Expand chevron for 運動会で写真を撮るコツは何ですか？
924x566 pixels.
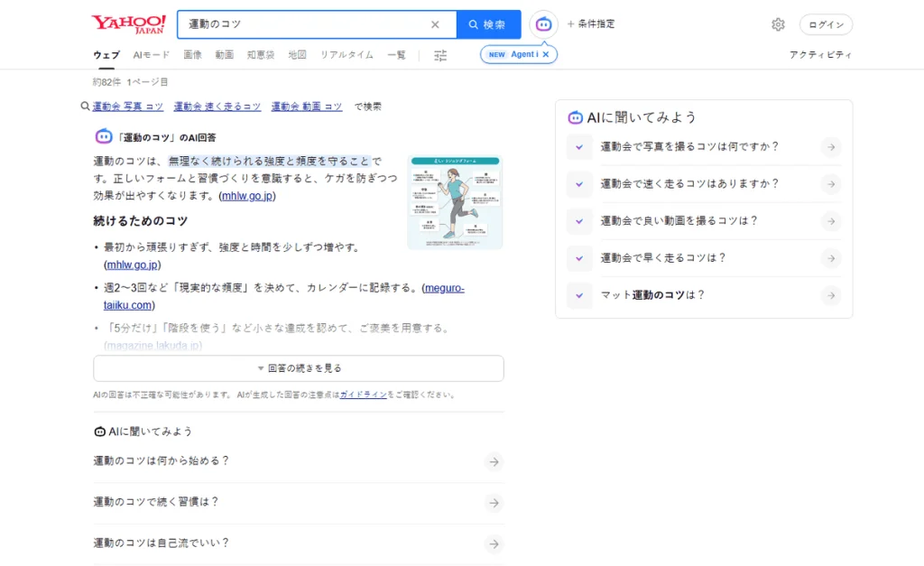click(x=579, y=147)
